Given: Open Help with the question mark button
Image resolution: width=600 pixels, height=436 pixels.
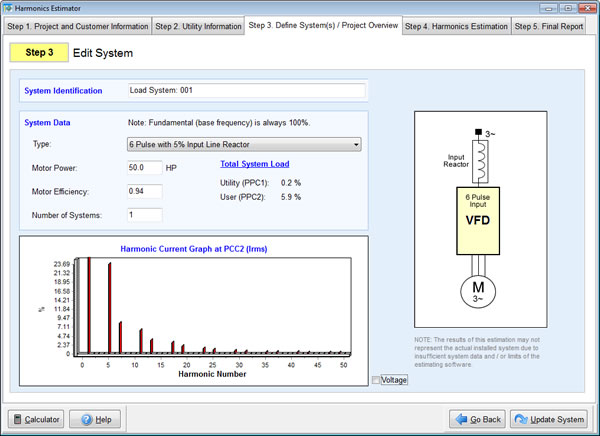Looking at the screenshot, I should point(95,418).
